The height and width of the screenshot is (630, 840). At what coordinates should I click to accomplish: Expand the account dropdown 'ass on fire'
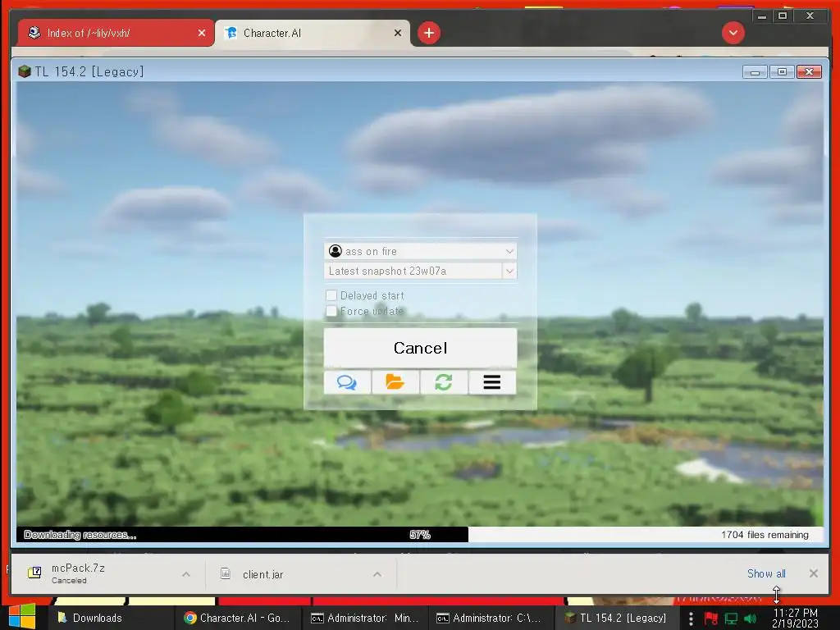tap(509, 251)
